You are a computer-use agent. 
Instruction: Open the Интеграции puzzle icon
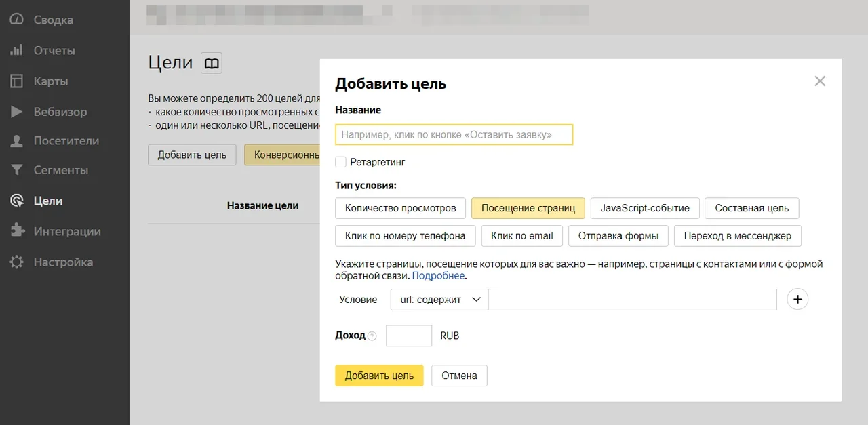point(17,231)
